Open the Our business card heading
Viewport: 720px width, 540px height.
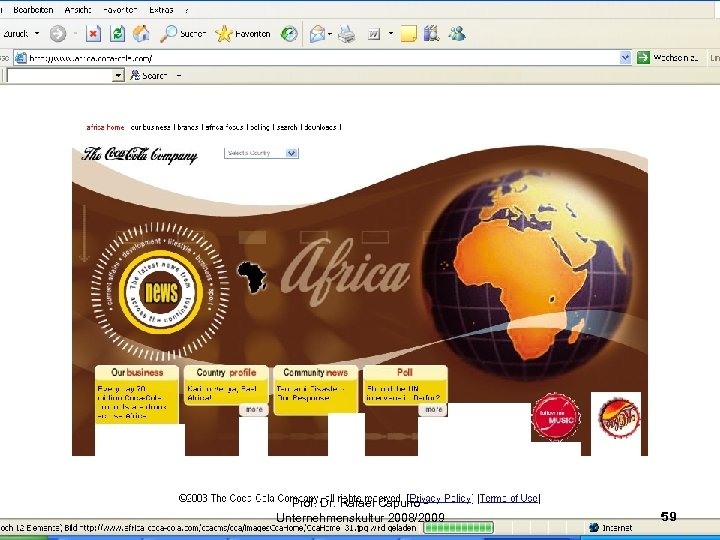click(x=137, y=372)
